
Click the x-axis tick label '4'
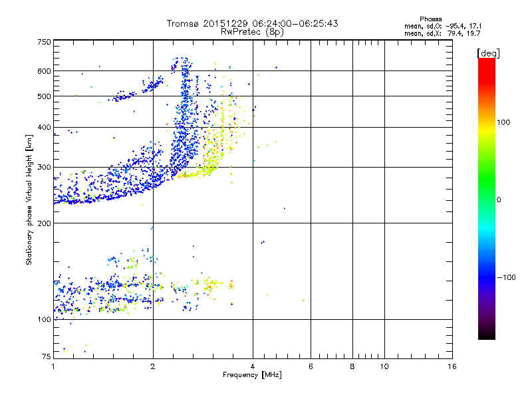tap(253, 366)
